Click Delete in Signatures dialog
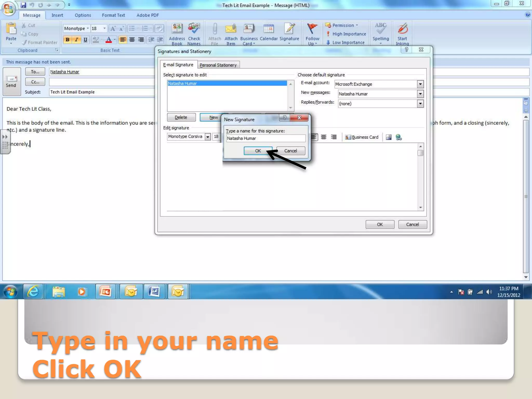The width and height of the screenshot is (532, 399). click(181, 117)
